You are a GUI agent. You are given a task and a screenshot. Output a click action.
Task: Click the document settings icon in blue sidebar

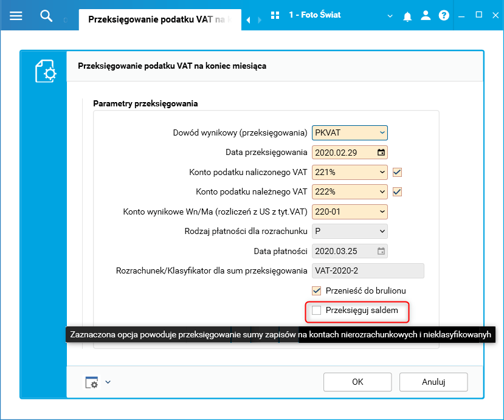click(46, 71)
